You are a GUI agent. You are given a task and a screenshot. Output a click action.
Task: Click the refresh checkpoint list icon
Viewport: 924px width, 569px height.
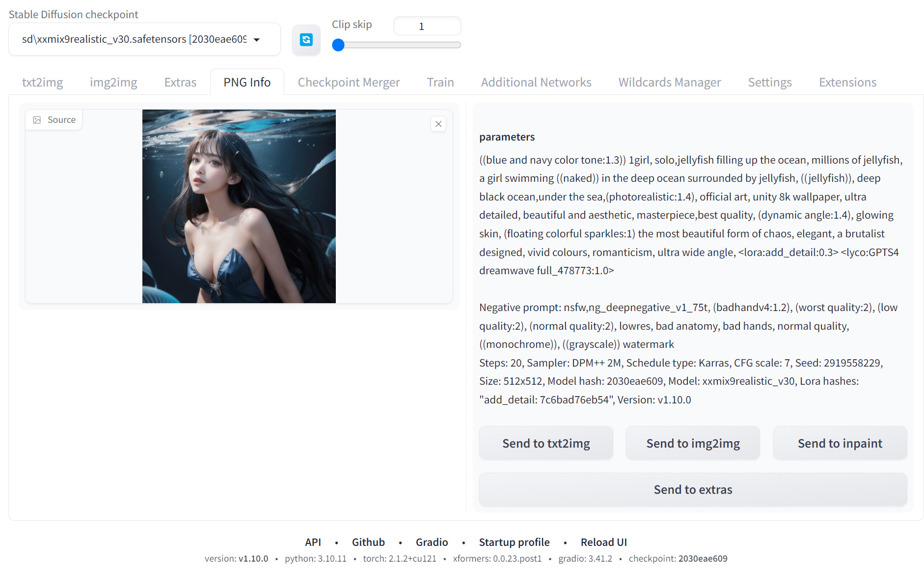pos(306,40)
